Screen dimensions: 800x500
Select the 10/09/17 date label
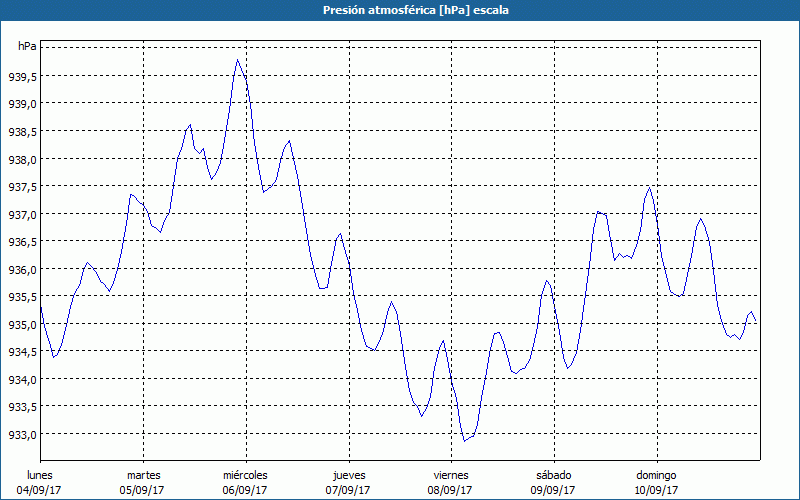coord(656,490)
